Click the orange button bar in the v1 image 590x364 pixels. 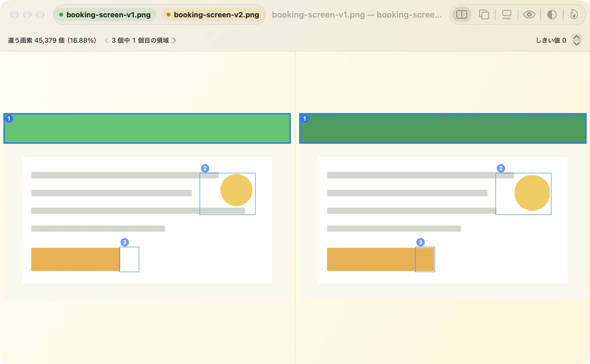pos(76,259)
